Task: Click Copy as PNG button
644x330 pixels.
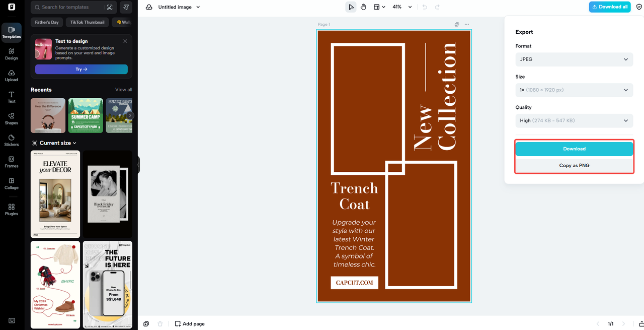Action: click(x=574, y=165)
